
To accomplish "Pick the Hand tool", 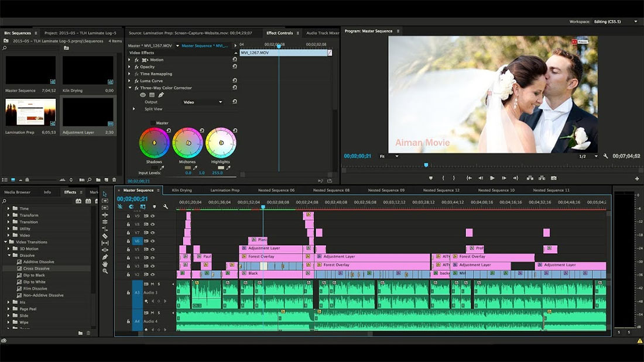I will point(105,264).
